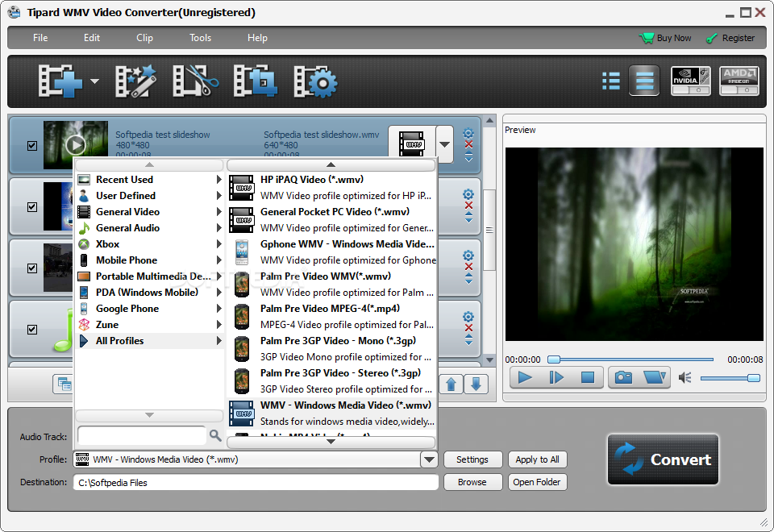The image size is (774, 532).
Task: Click the Destination path field
Action: (x=256, y=483)
